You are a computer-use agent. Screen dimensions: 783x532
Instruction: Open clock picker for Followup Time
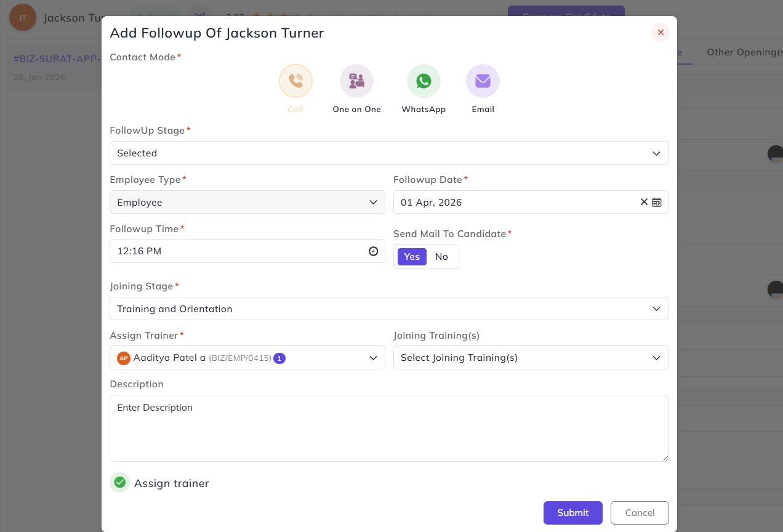tap(373, 251)
